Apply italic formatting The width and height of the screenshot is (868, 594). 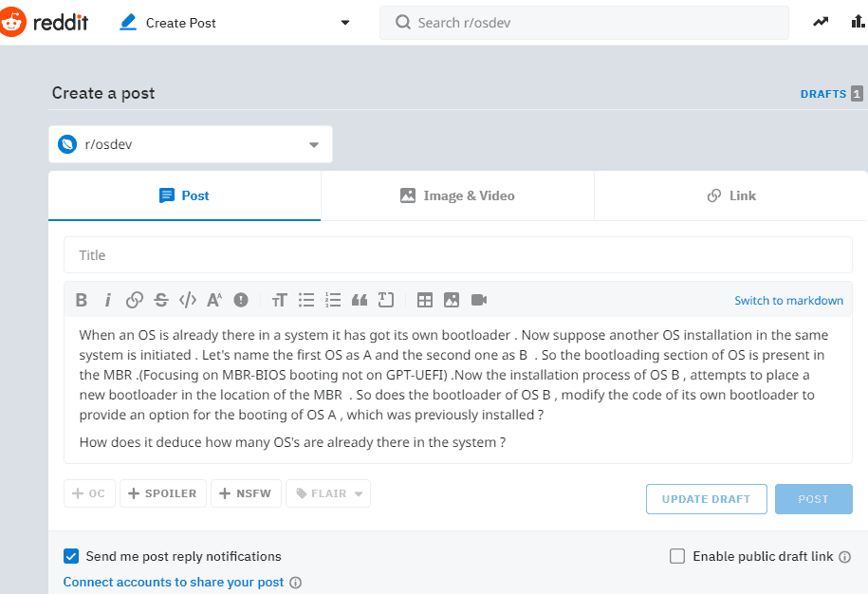click(x=108, y=300)
